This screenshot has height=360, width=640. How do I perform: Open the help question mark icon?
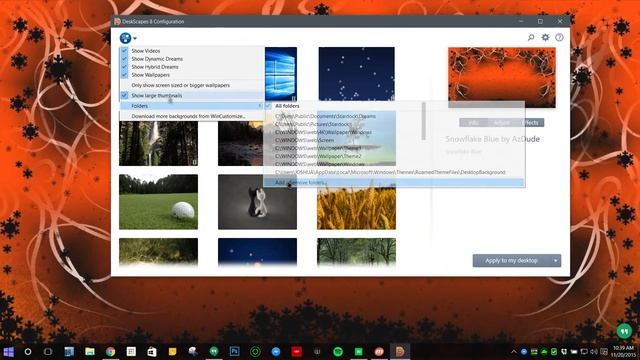tap(559, 38)
